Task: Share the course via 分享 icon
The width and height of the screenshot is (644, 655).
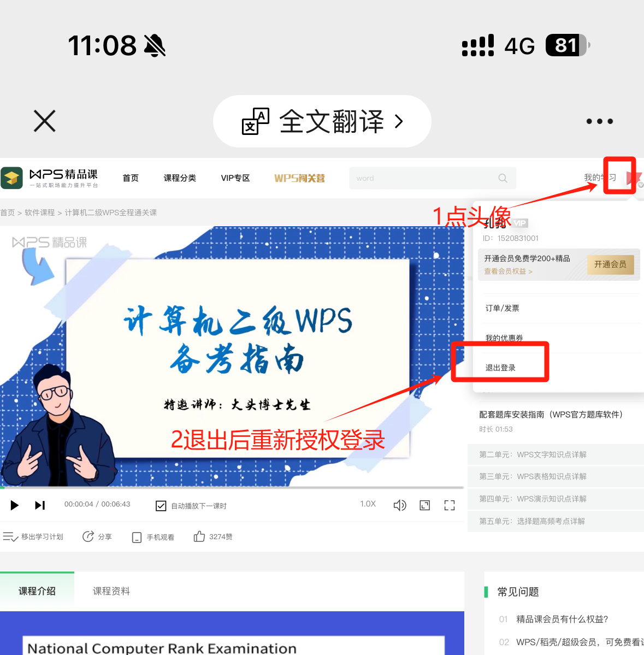Action: pos(88,537)
